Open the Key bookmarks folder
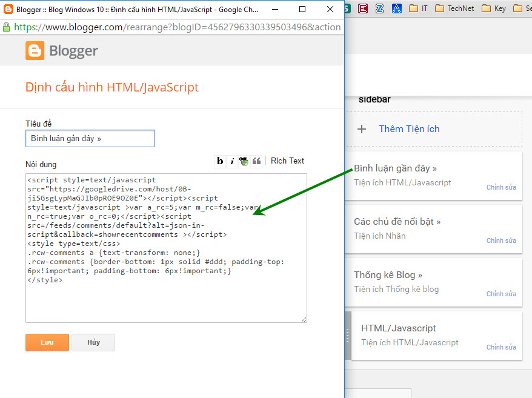Viewport: 532px width, 398px height. click(494, 8)
